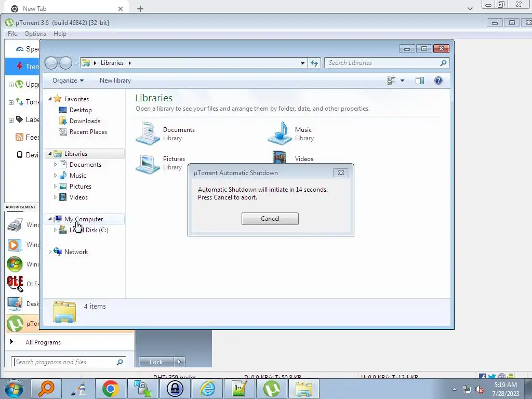Open the Music library icon
The height and width of the screenshot is (399, 532).
pyautogui.click(x=280, y=134)
